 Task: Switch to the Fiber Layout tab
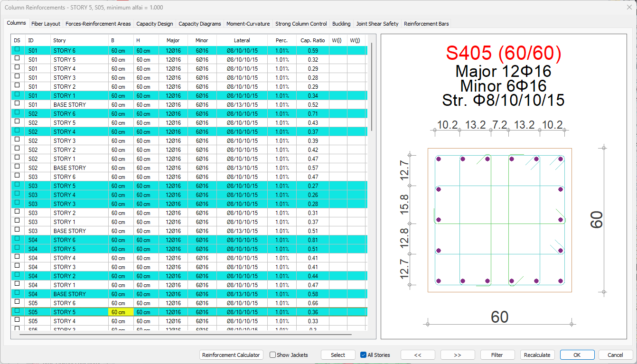(x=46, y=24)
